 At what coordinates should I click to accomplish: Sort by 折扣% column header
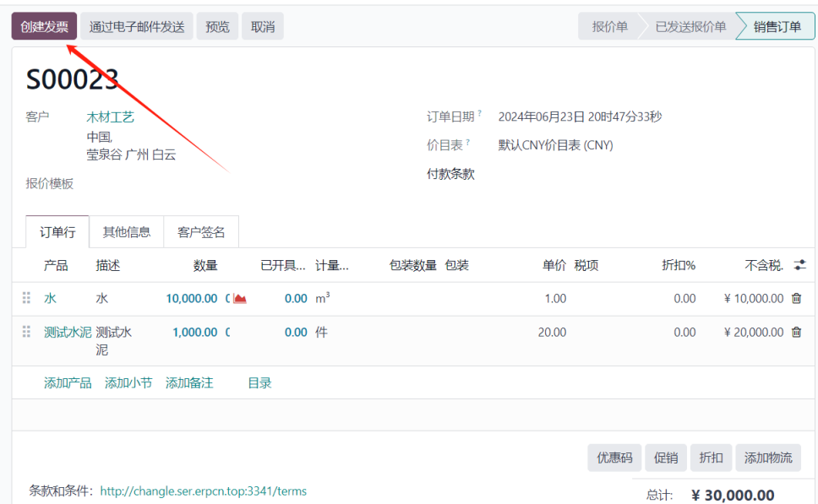[x=679, y=265]
